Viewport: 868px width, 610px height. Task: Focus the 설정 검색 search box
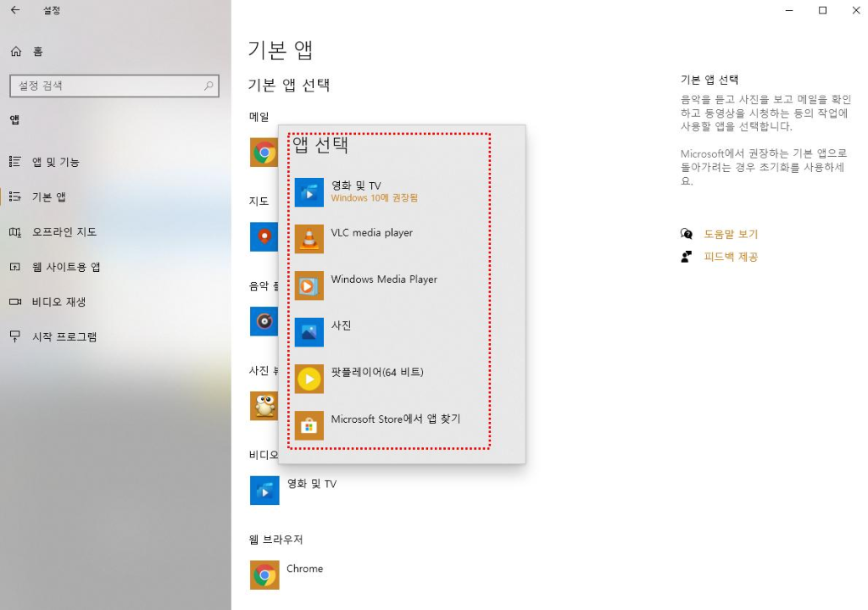pyautogui.click(x=114, y=86)
